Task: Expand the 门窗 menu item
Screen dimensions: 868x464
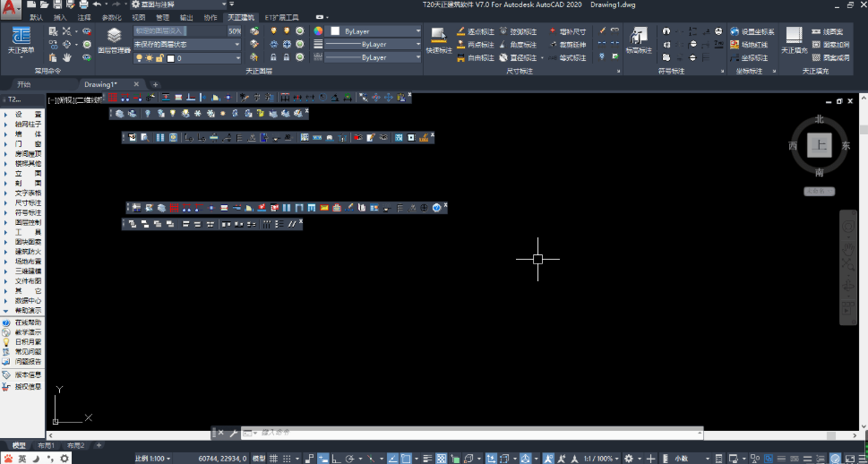Action: pyautogui.click(x=22, y=144)
